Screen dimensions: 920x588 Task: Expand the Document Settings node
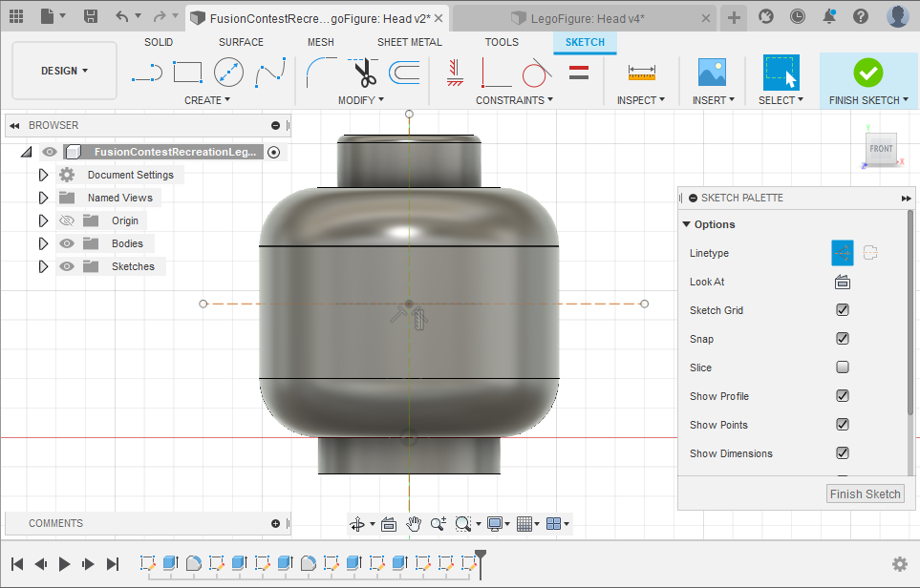(43, 175)
